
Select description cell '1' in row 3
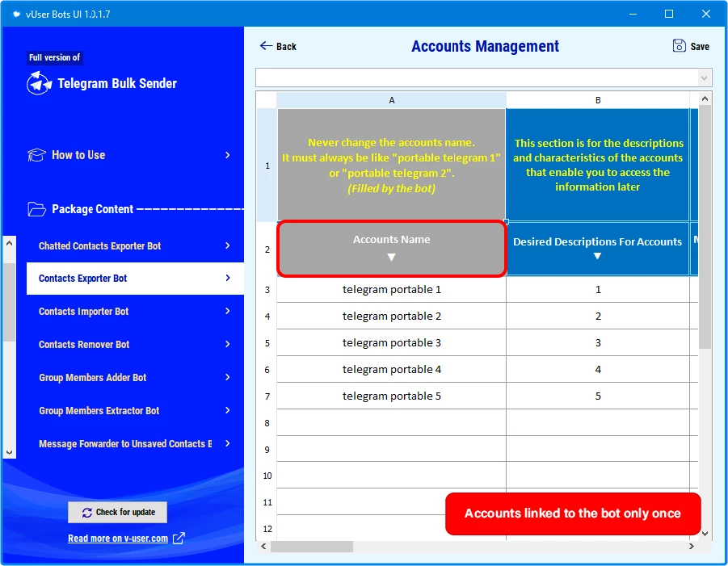(x=598, y=290)
